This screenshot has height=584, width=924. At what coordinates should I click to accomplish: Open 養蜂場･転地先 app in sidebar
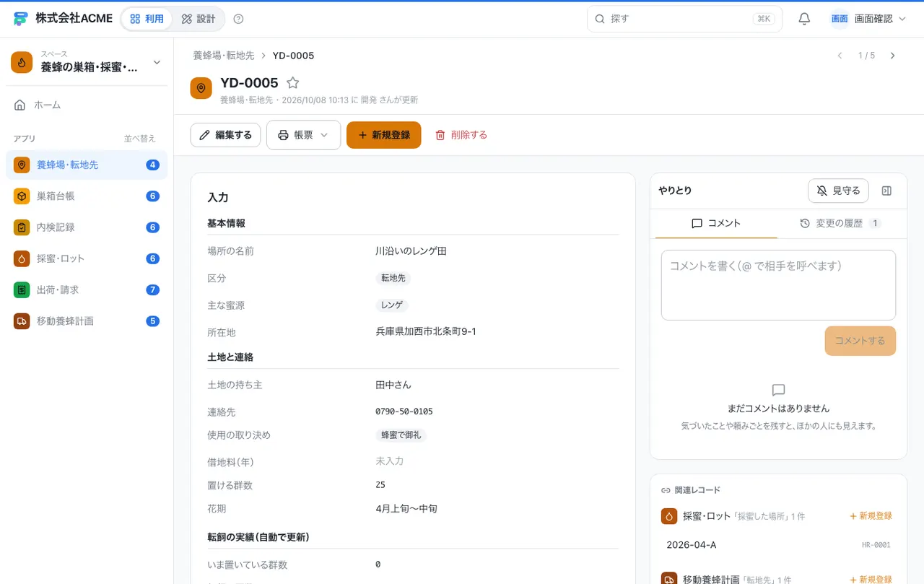[x=87, y=165]
